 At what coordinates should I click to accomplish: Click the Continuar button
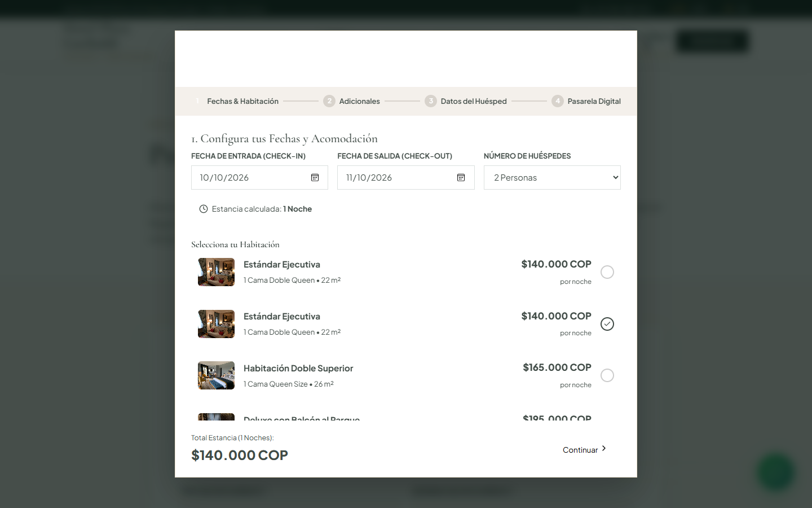pyautogui.click(x=585, y=450)
